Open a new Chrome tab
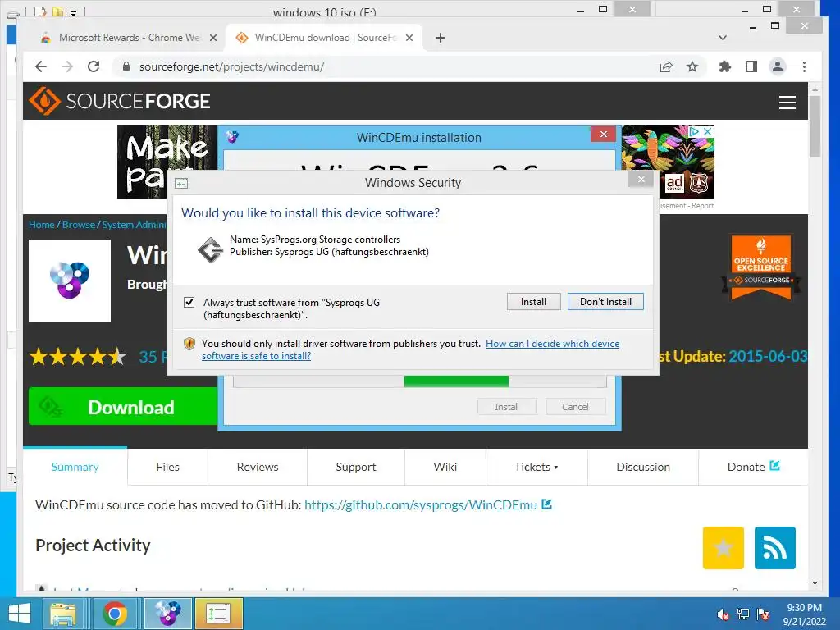The image size is (840, 630). pyautogui.click(x=441, y=38)
